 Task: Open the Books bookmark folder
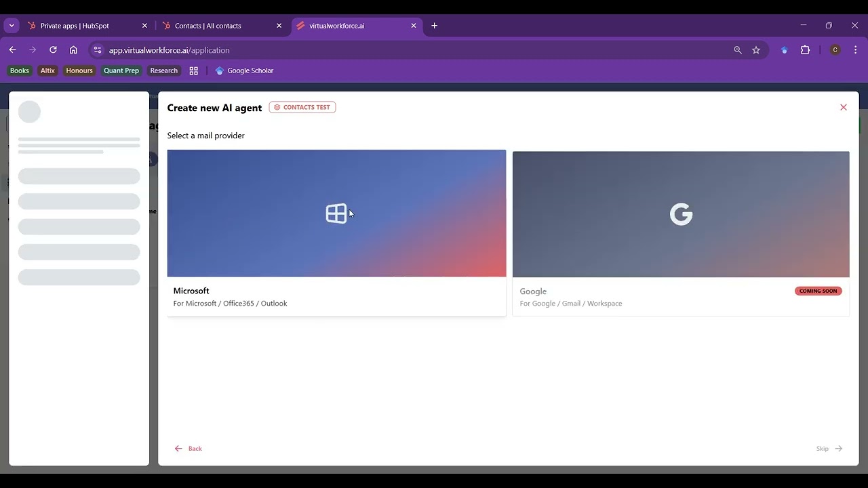coord(20,70)
